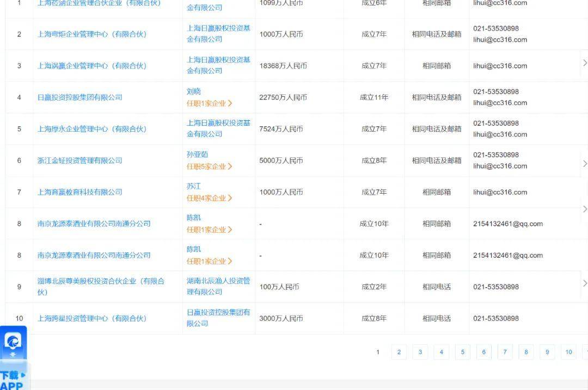Click the right-edge arrow beside row 9
Image resolution: width=588 pixels, height=390 pixels.
[x=585, y=283]
